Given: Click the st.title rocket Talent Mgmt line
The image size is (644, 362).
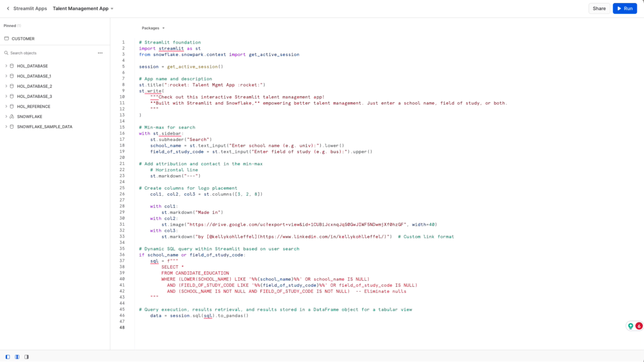Looking at the screenshot, I should point(202,85).
